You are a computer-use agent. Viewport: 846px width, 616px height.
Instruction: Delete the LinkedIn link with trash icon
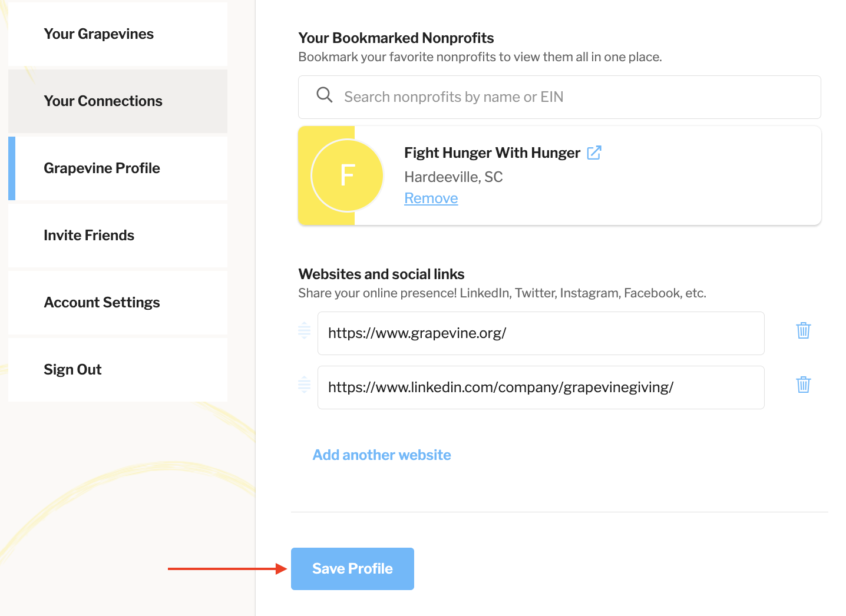pyautogui.click(x=803, y=385)
